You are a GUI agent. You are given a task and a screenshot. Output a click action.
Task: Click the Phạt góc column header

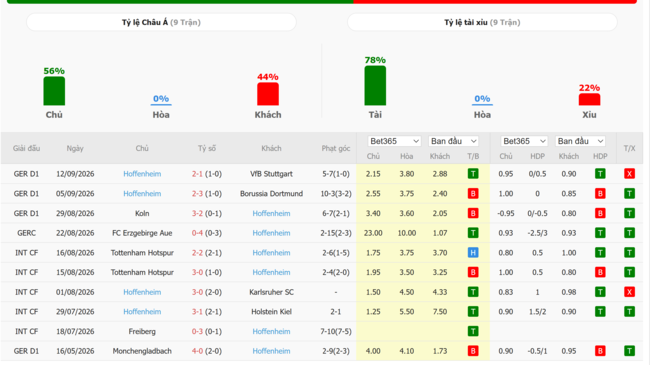[336, 148]
